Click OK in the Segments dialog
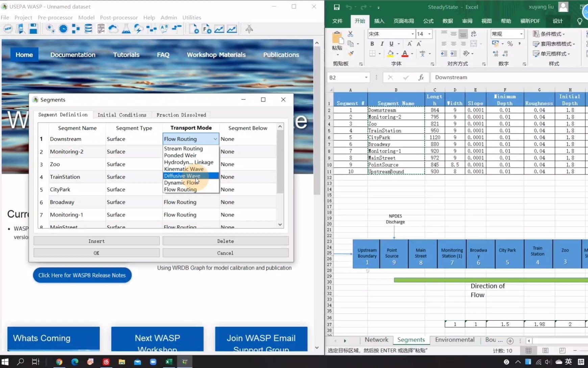Image resolution: width=588 pixels, height=368 pixels. coord(96,253)
